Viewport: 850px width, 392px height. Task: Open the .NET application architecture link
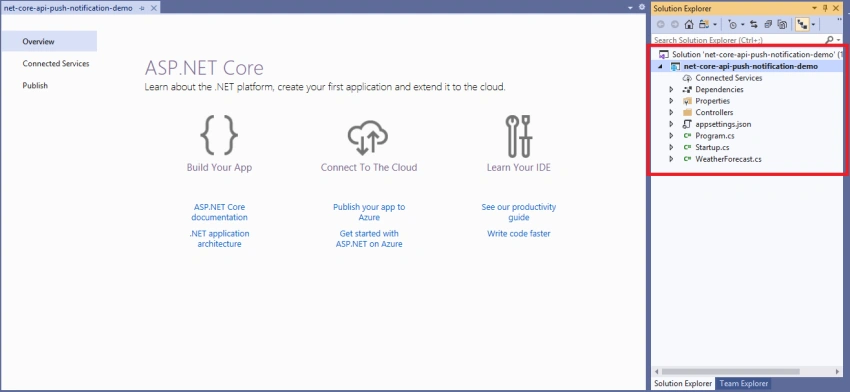pos(220,239)
